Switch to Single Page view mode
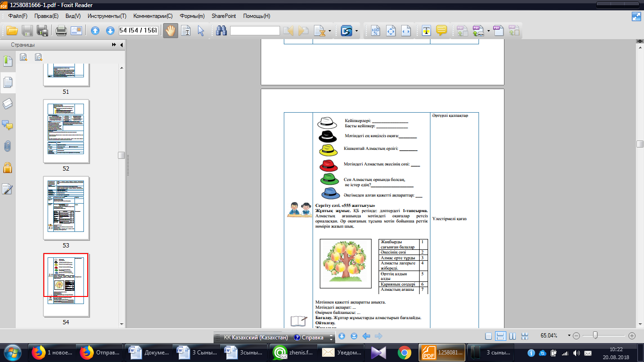 point(488,336)
